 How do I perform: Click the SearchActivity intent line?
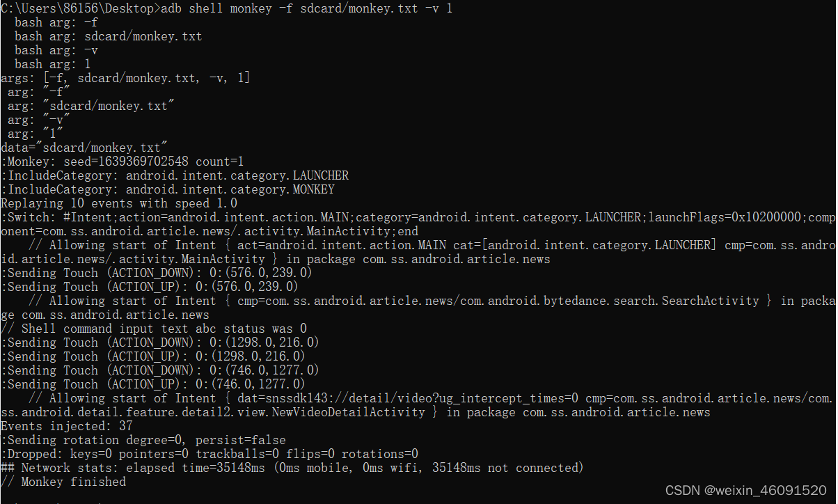pos(418,301)
